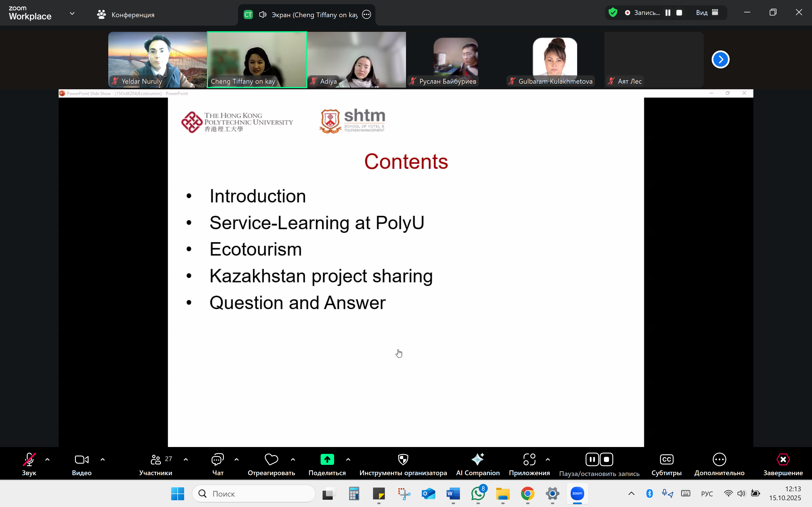
Task: Open the Apps panel icon
Action: (529, 459)
